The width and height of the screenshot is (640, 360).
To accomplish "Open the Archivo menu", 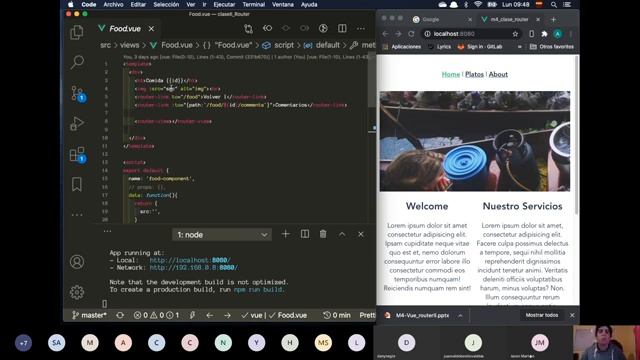I will point(113,4).
